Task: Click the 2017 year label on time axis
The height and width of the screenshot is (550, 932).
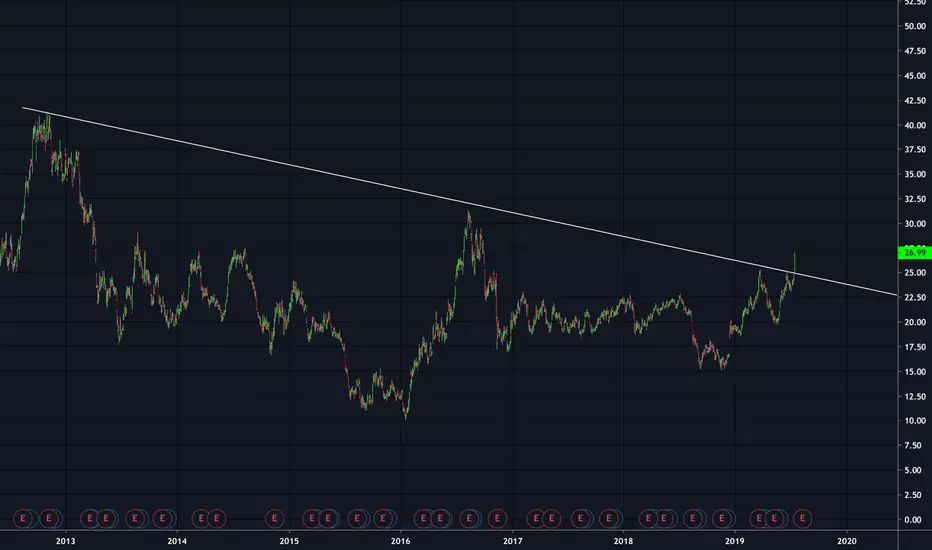Action: pos(512,541)
